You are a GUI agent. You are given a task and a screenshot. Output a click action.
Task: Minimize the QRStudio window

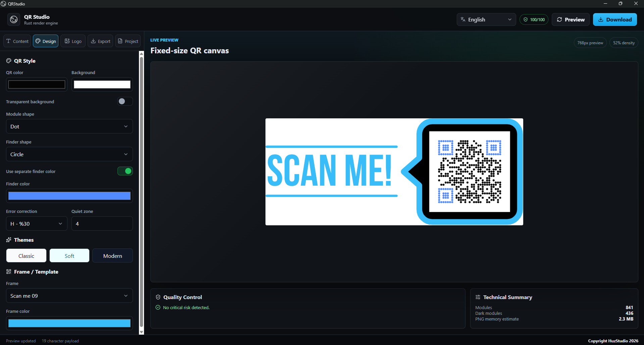[605, 4]
